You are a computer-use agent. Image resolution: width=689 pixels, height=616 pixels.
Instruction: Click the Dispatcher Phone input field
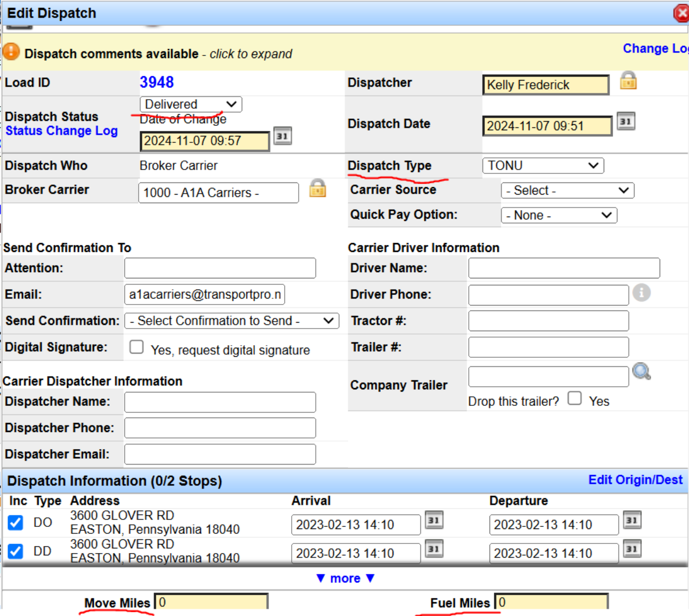click(x=220, y=428)
